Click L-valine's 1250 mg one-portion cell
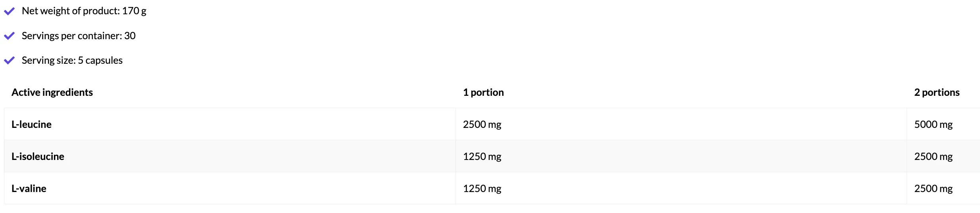The height and width of the screenshot is (213, 980). (482, 188)
